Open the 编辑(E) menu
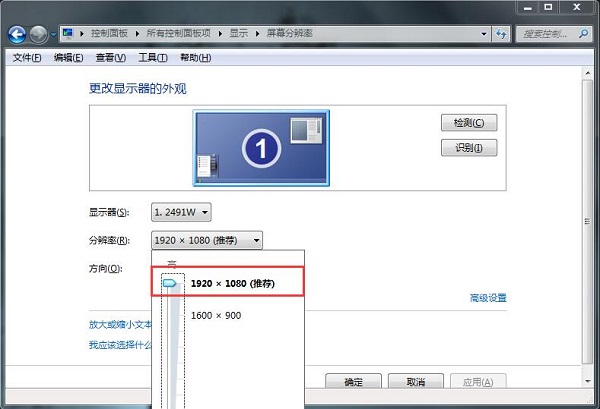This screenshot has height=409, width=600. (x=69, y=58)
